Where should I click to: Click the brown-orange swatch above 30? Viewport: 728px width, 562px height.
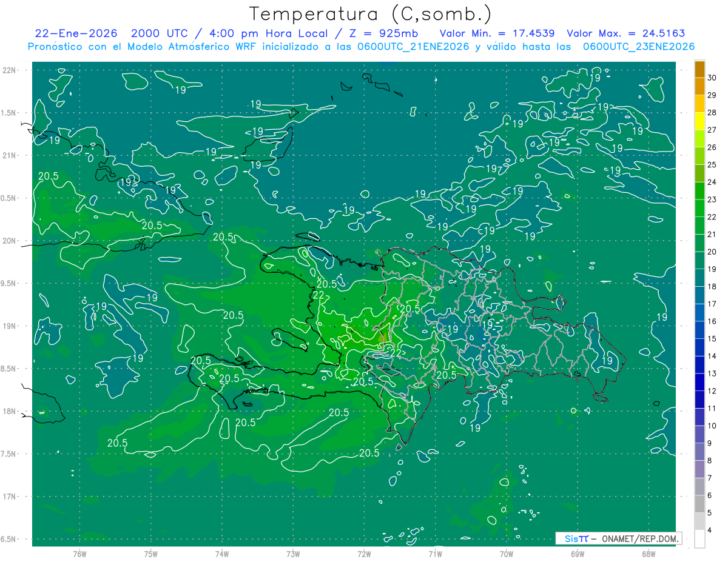pos(699,69)
